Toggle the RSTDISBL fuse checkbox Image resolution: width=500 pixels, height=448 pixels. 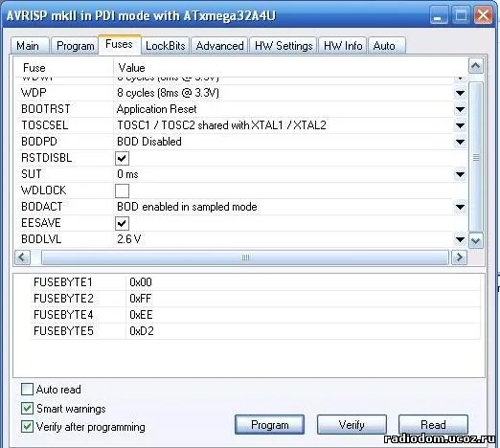(x=122, y=158)
